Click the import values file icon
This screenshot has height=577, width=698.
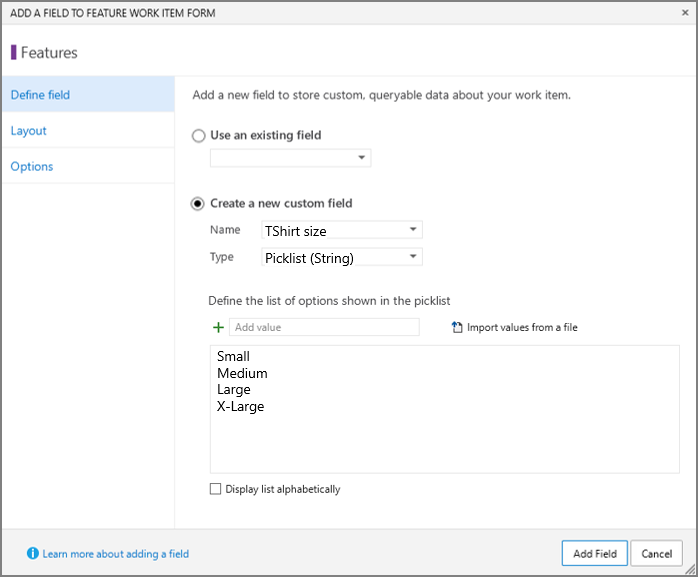[x=457, y=327]
